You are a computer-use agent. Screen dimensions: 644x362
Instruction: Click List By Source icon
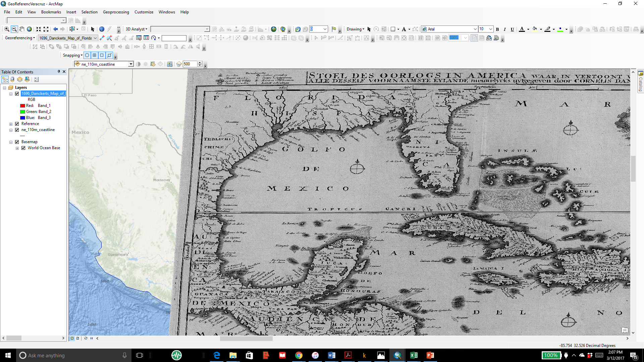tap(12, 79)
